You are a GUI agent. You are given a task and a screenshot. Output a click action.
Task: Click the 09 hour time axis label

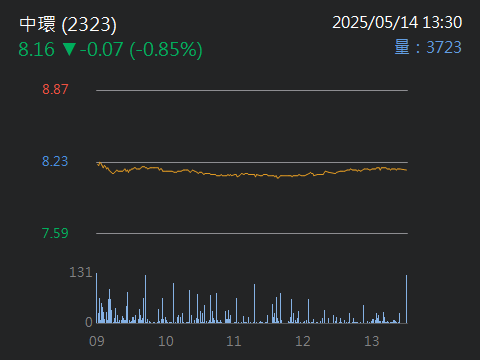[x=97, y=341]
